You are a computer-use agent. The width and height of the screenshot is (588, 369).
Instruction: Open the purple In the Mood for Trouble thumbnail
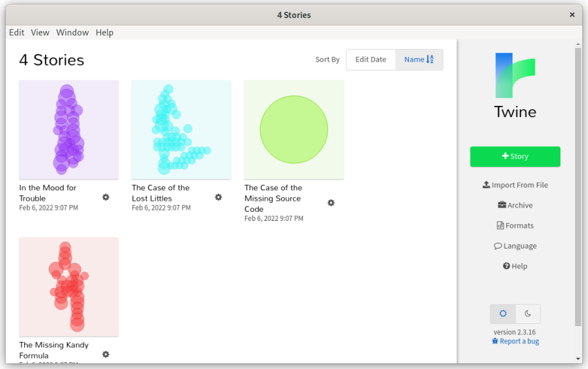pyautogui.click(x=68, y=129)
